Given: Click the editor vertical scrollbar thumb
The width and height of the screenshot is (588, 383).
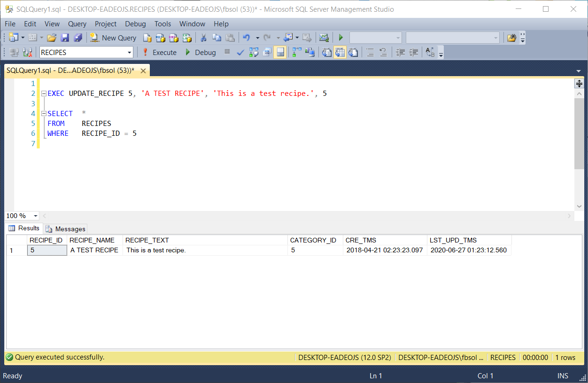Looking at the screenshot, I should click(579, 134).
